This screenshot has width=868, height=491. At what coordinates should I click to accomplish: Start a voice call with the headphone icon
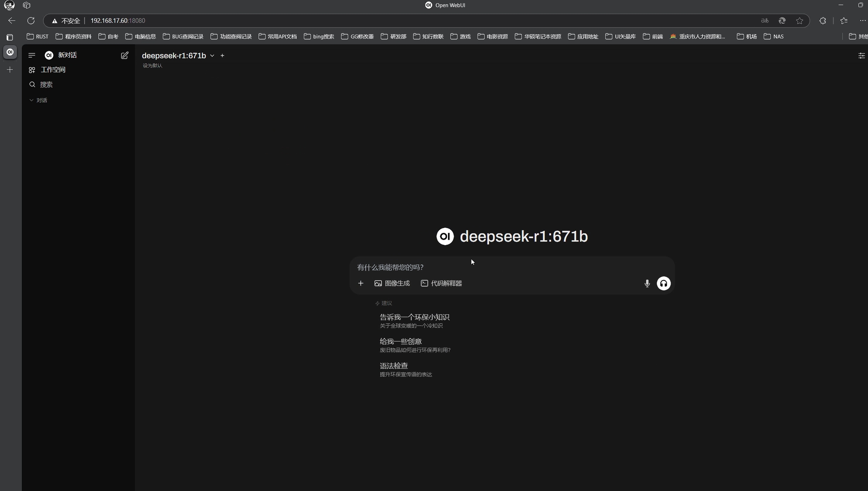(x=664, y=283)
